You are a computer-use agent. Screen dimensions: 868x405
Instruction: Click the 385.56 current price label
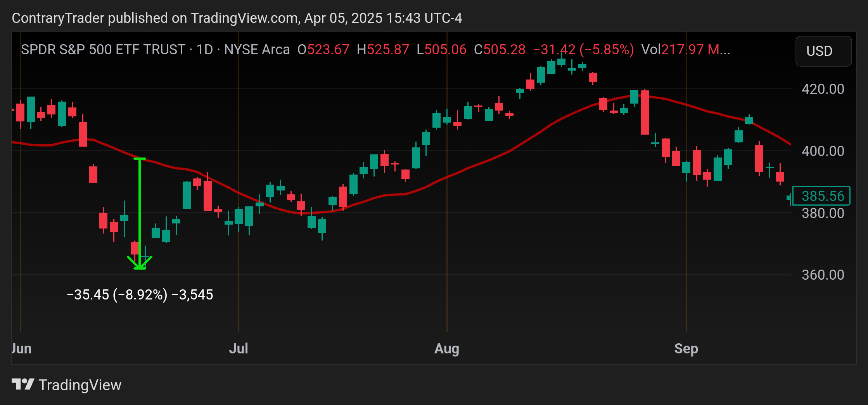[x=821, y=196]
